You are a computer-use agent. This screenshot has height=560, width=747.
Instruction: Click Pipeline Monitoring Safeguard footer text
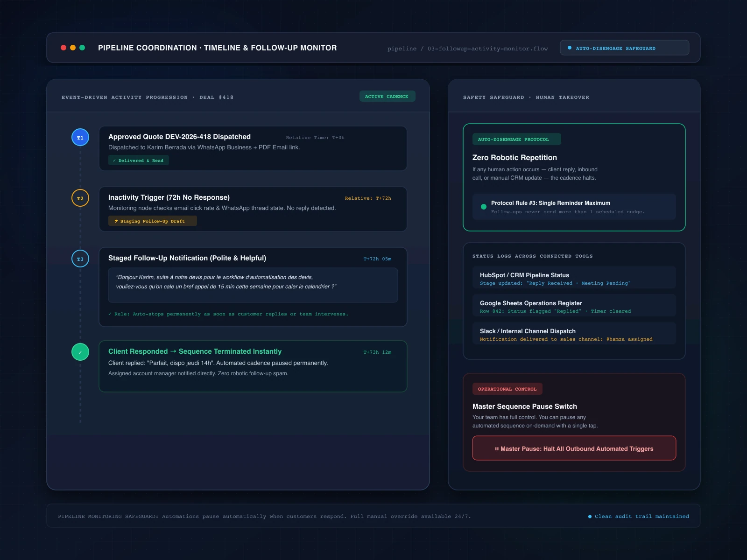click(x=264, y=516)
